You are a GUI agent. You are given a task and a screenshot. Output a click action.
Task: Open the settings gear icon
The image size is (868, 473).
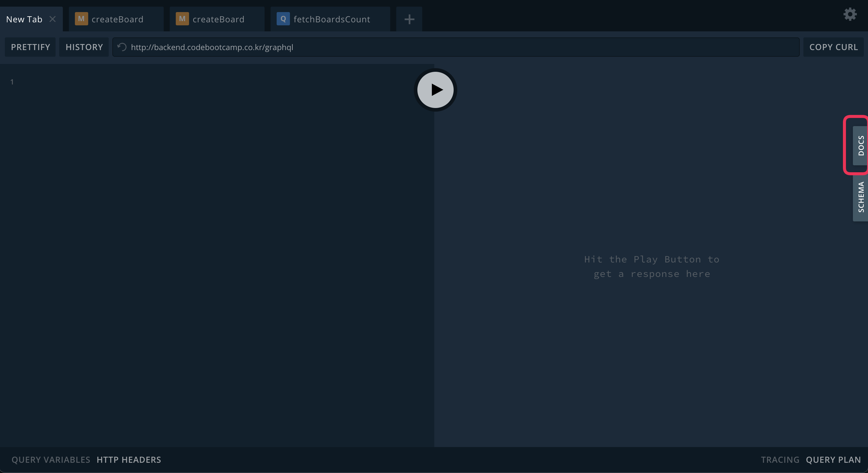coord(850,14)
